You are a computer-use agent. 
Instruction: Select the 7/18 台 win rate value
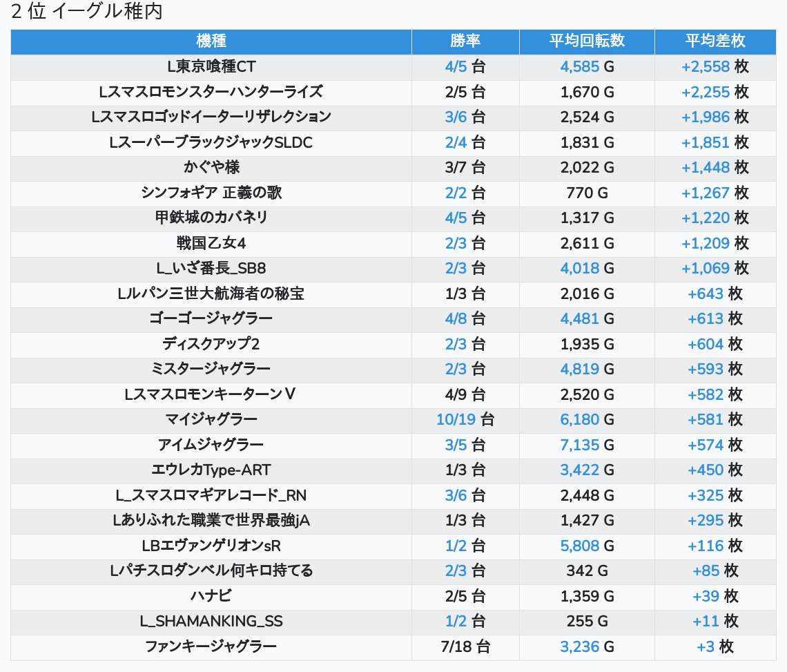(x=465, y=646)
